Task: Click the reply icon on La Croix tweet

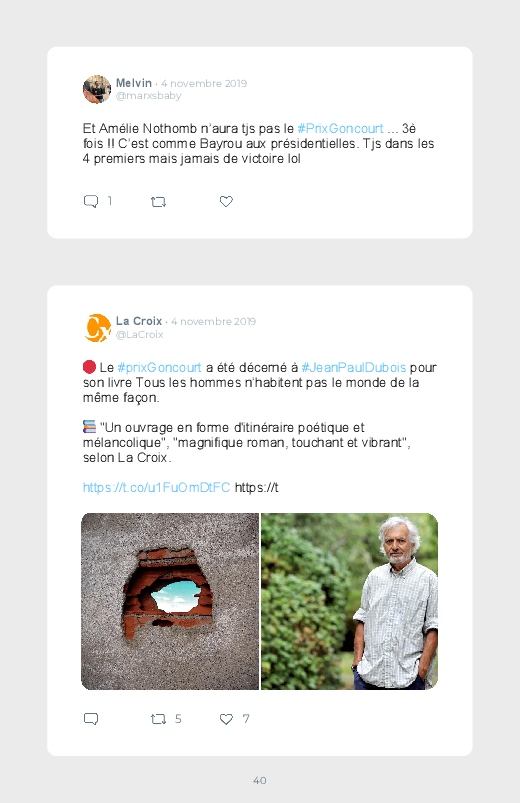Action: [x=91, y=719]
